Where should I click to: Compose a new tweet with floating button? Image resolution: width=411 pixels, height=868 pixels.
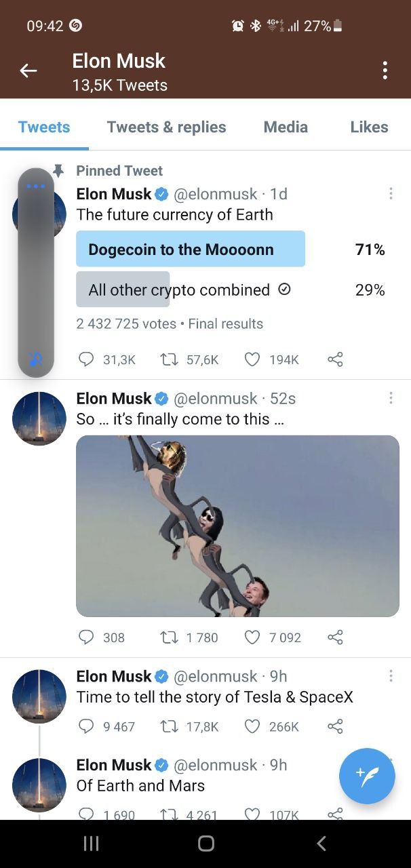pos(367,776)
